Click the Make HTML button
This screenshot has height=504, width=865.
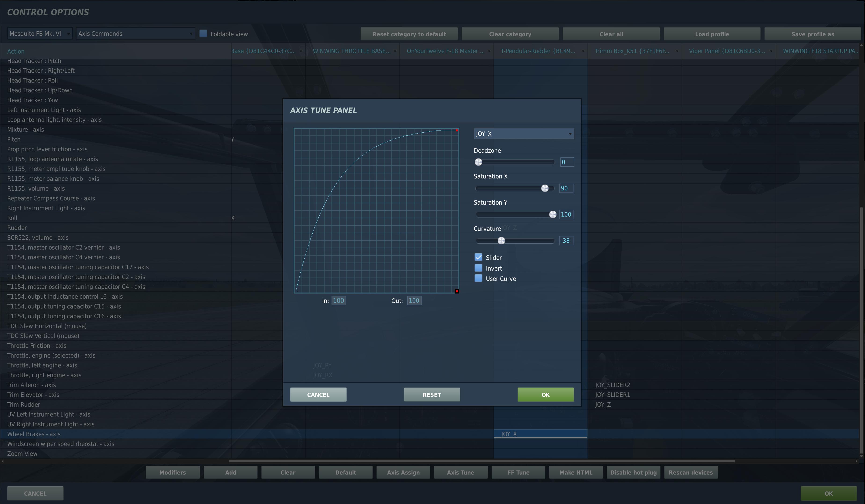coord(576,472)
